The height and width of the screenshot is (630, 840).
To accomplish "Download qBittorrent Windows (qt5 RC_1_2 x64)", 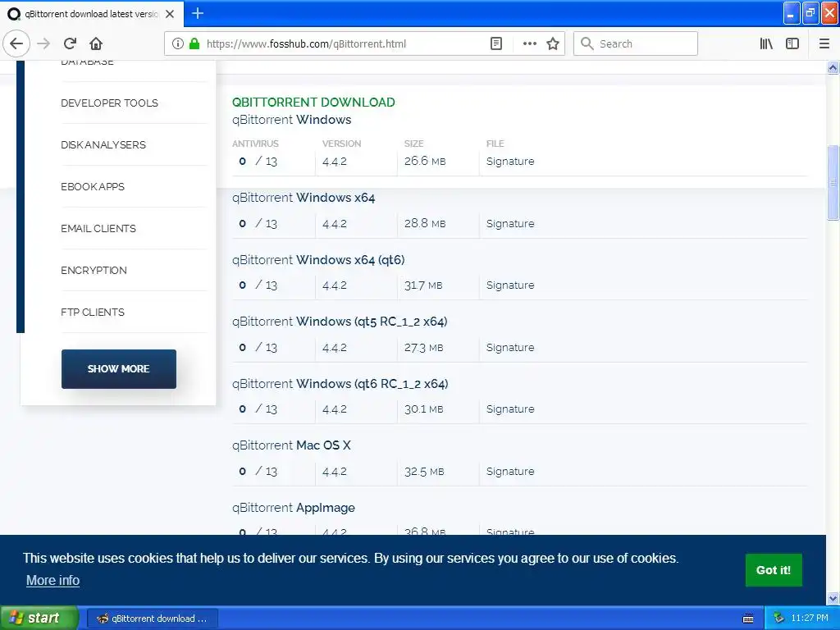I will click(x=340, y=322).
